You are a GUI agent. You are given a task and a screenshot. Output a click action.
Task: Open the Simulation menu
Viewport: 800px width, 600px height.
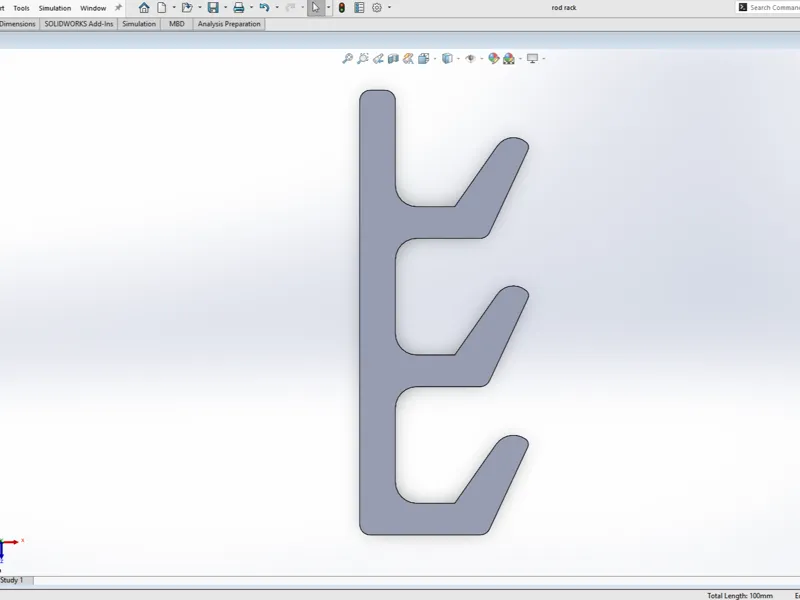pyautogui.click(x=55, y=8)
